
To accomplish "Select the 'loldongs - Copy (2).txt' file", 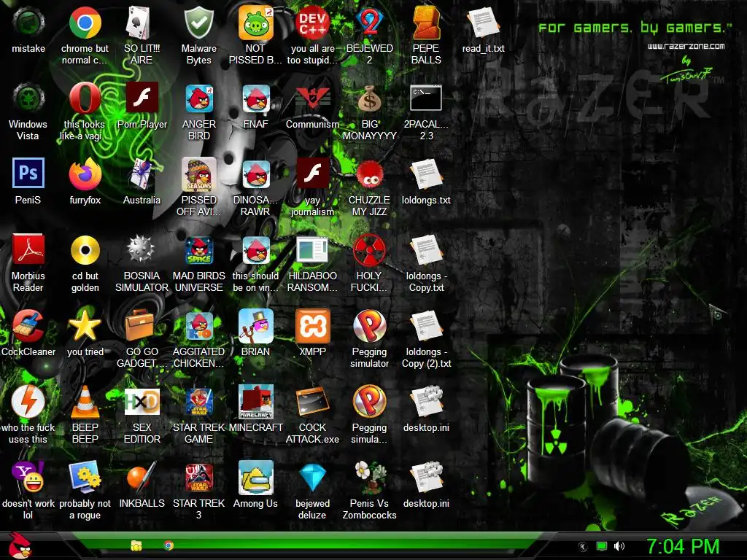I will click(x=426, y=326).
